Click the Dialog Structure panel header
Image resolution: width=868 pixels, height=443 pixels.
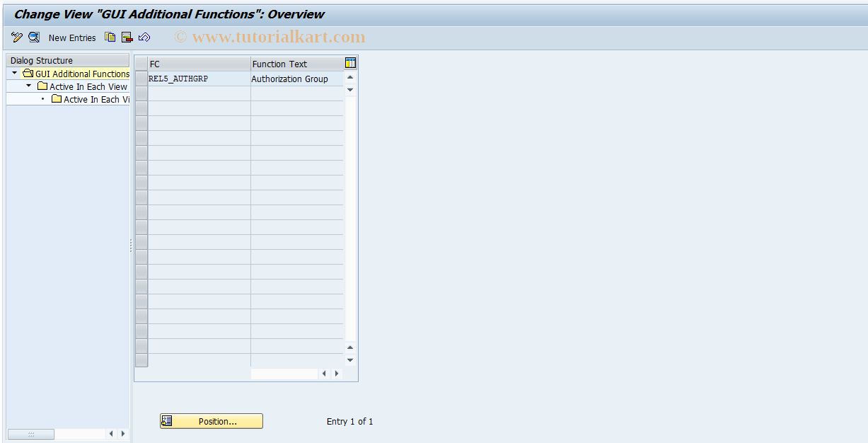coord(68,60)
